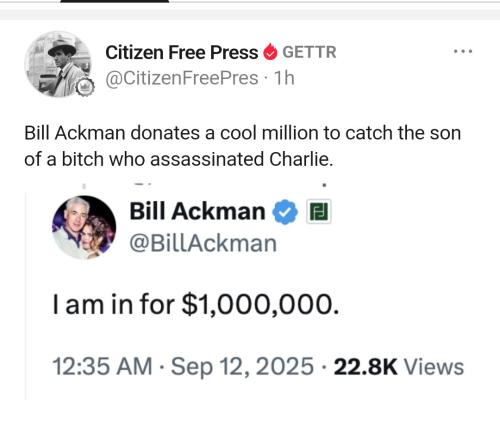This screenshot has width=500, height=425.
Task: Click the Citizen Free Press display name
Action: pos(182,52)
